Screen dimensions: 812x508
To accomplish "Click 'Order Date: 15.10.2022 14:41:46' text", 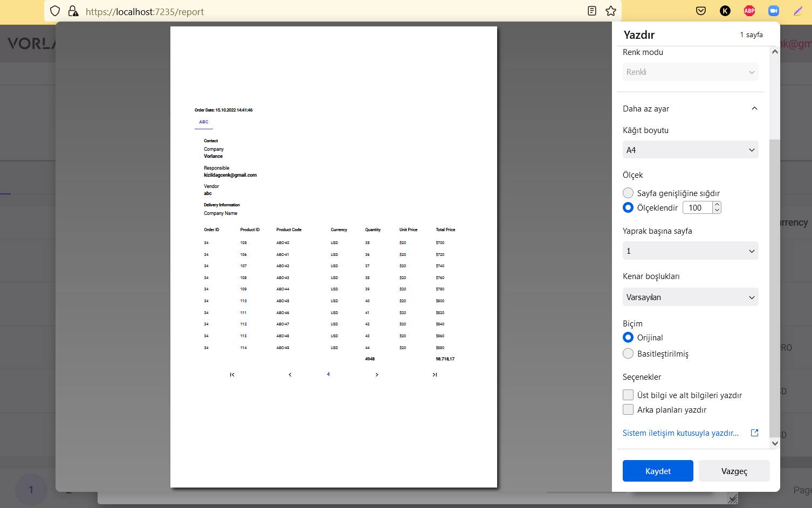I will 223,110.
